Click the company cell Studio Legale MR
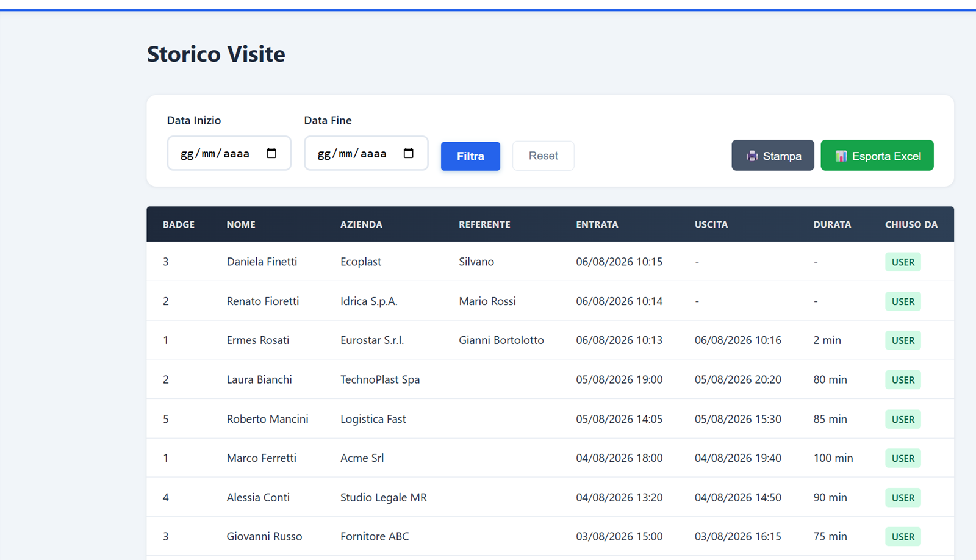The image size is (976, 560). click(384, 498)
